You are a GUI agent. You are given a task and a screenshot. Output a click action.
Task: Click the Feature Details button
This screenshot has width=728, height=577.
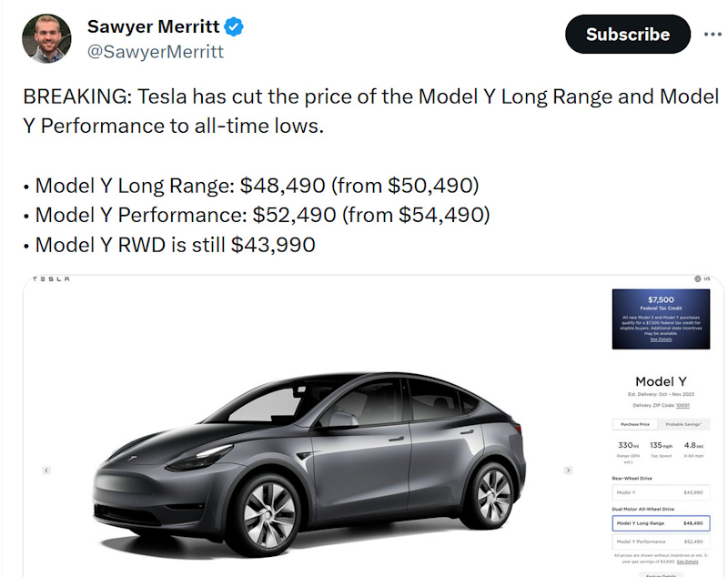click(x=661, y=574)
